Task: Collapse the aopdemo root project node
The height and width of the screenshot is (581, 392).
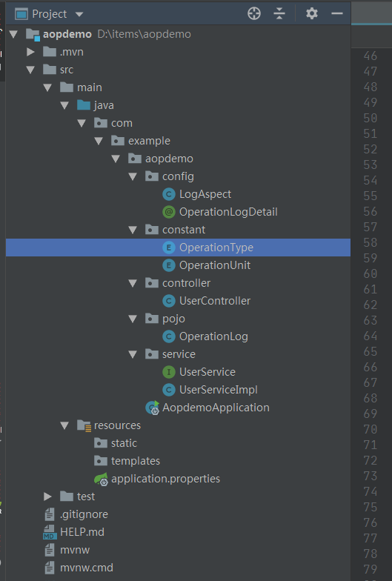Action: tap(13, 34)
